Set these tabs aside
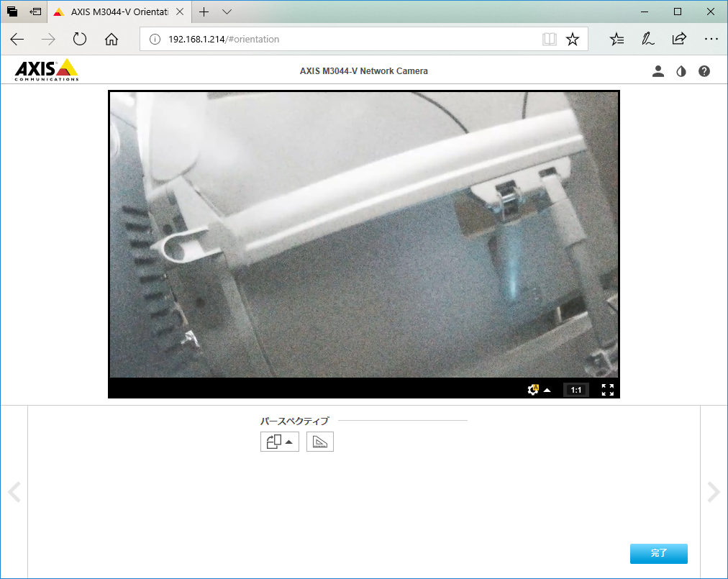Image resolution: width=728 pixels, height=579 pixels. coord(36,12)
